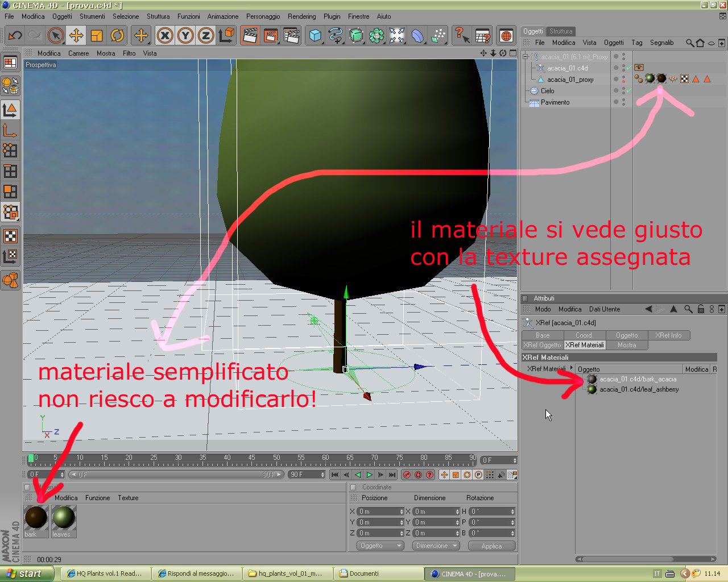728x582 pixels.
Task: Click the timeline ruler at frame 40
Action: click(x=227, y=459)
